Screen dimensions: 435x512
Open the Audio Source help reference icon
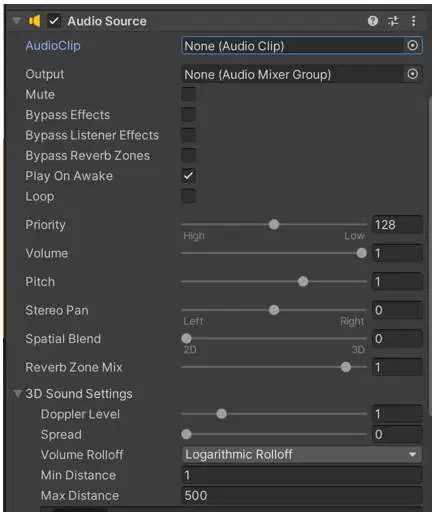click(x=373, y=21)
